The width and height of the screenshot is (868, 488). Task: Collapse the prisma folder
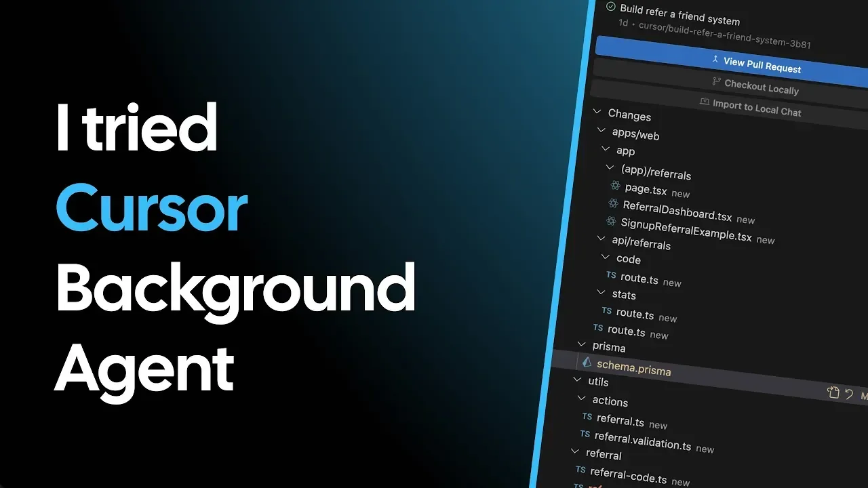581,344
